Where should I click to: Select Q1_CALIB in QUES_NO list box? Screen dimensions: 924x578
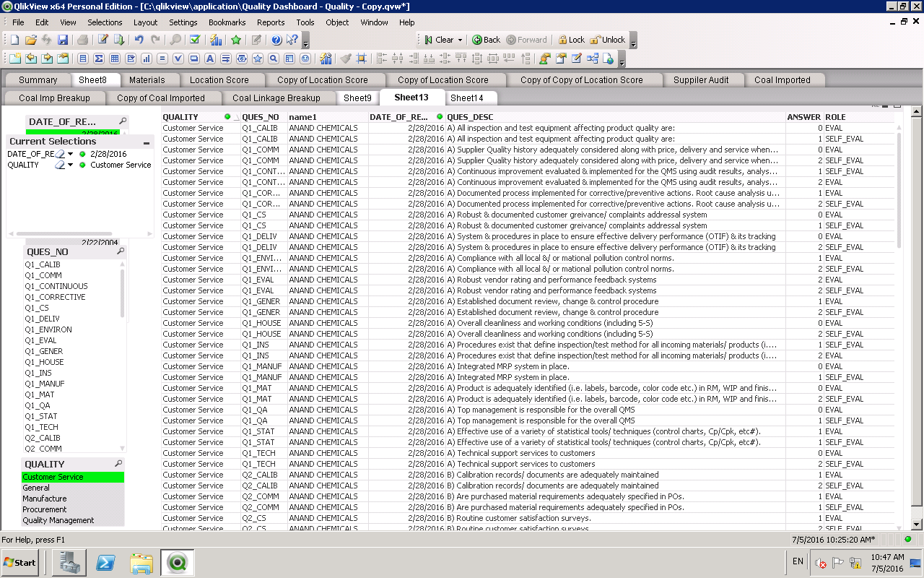point(71,264)
